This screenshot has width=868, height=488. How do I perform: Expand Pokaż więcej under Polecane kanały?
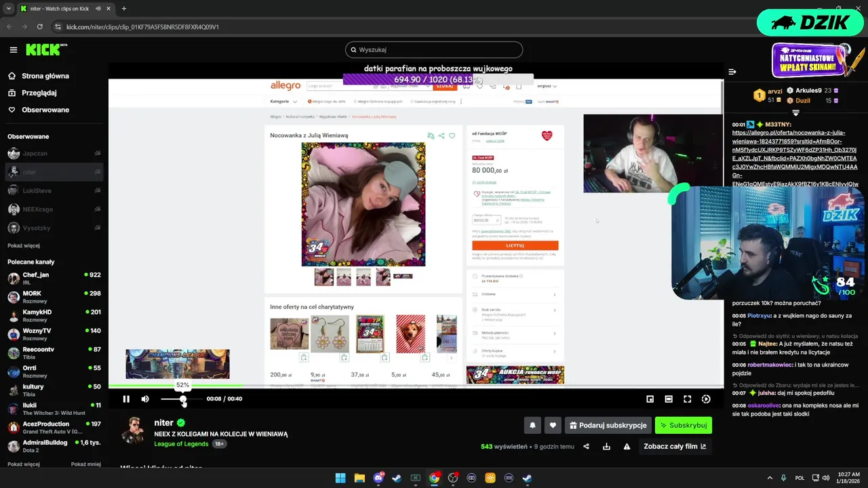(x=24, y=464)
